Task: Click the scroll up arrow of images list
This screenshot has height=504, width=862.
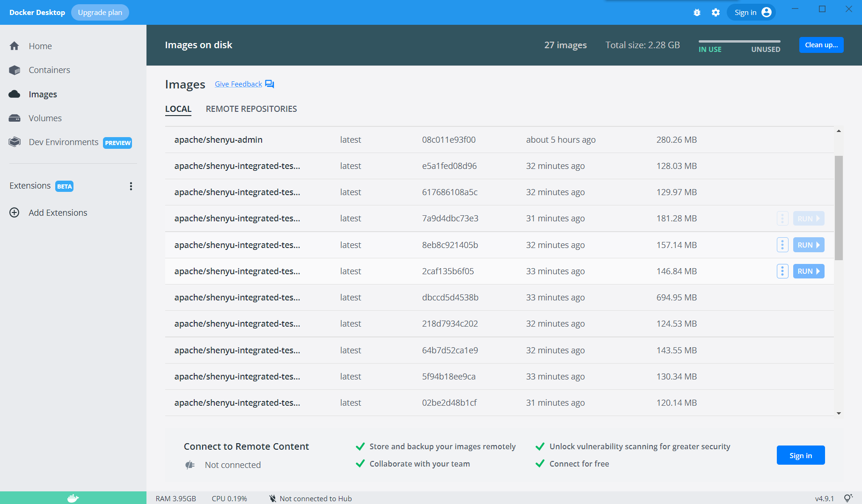Action: [x=839, y=131]
